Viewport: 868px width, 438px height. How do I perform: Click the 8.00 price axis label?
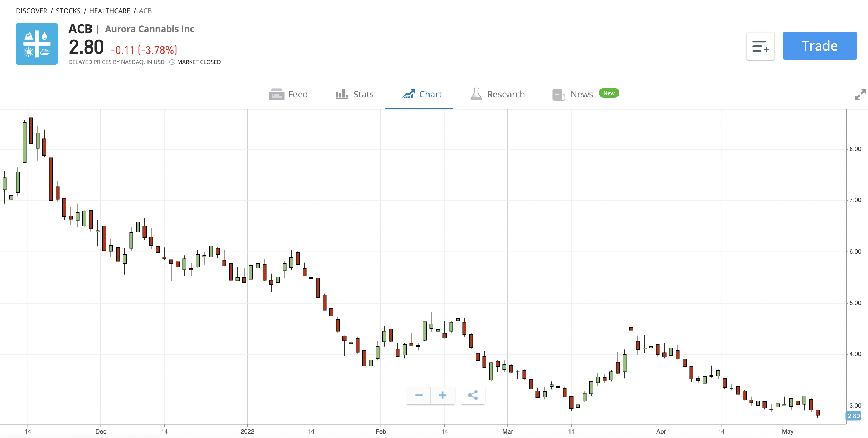click(855, 149)
